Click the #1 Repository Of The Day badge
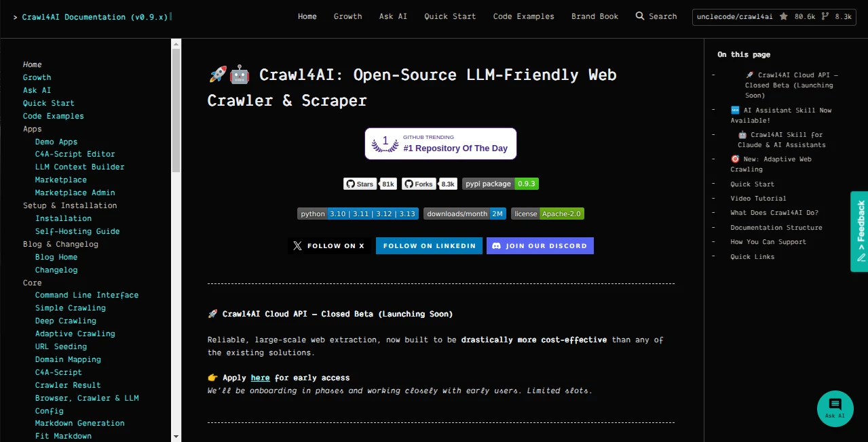The height and width of the screenshot is (442, 868). [x=440, y=144]
